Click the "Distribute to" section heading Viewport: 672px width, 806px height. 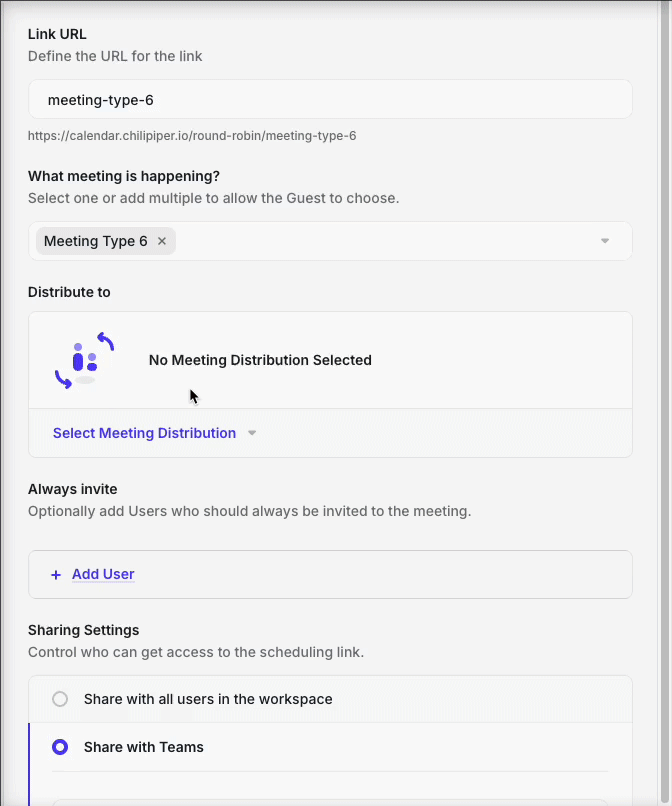click(x=69, y=292)
